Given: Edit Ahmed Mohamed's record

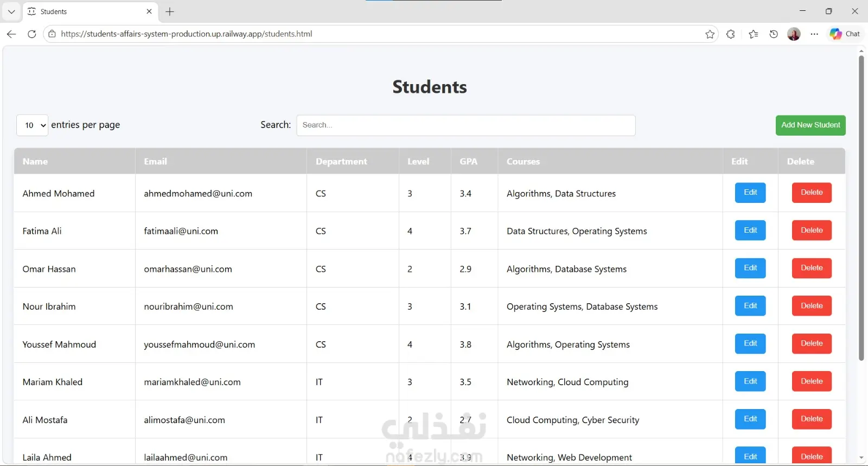Looking at the screenshot, I should (x=750, y=193).
